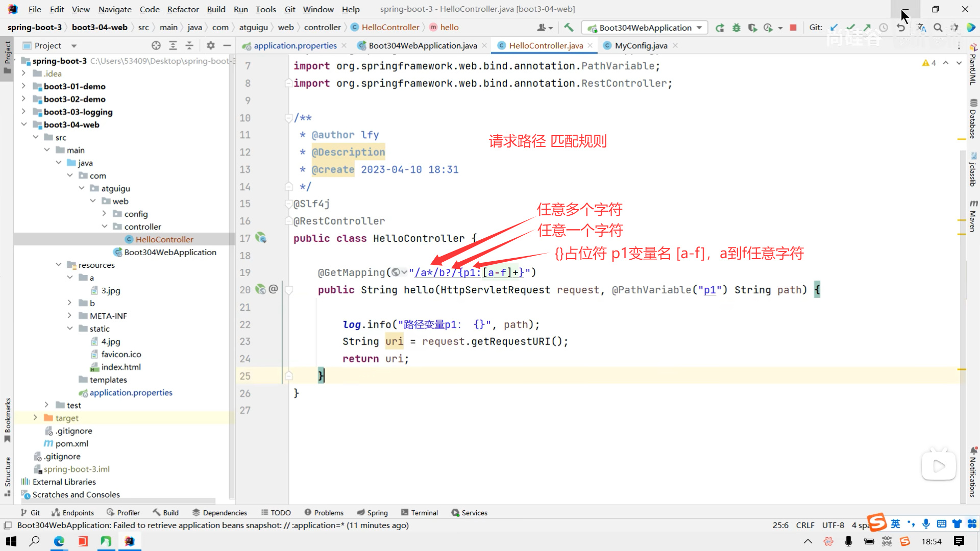
Task: Open the Project panel settings gear
Action: coord(210,45)
